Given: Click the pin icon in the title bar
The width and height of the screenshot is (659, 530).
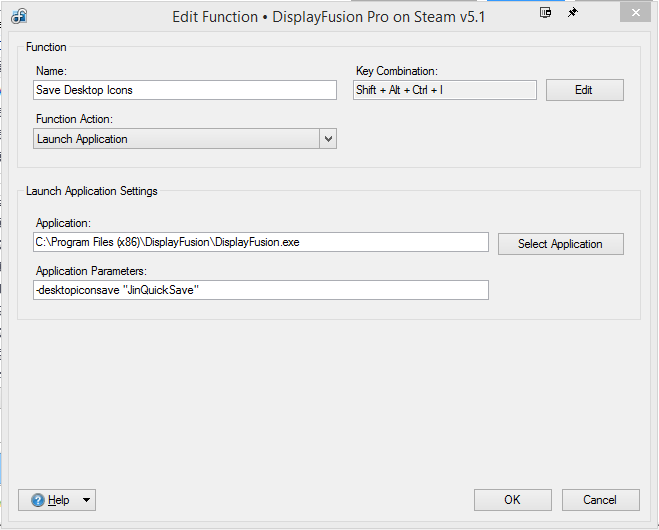Looking at the screenshot, I should coord(573,13).
